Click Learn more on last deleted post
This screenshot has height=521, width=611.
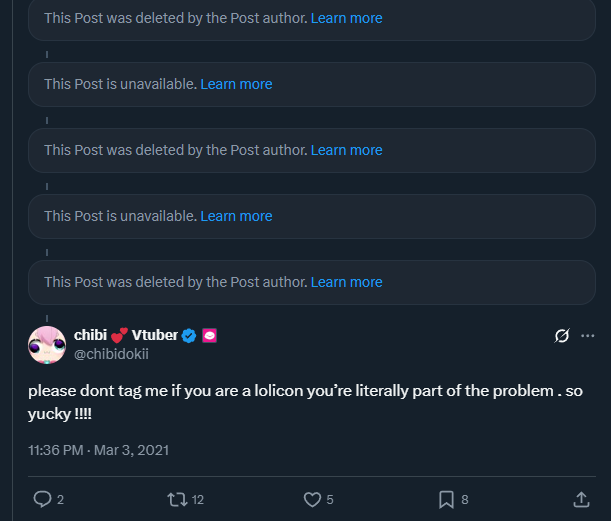click(346, 282)
